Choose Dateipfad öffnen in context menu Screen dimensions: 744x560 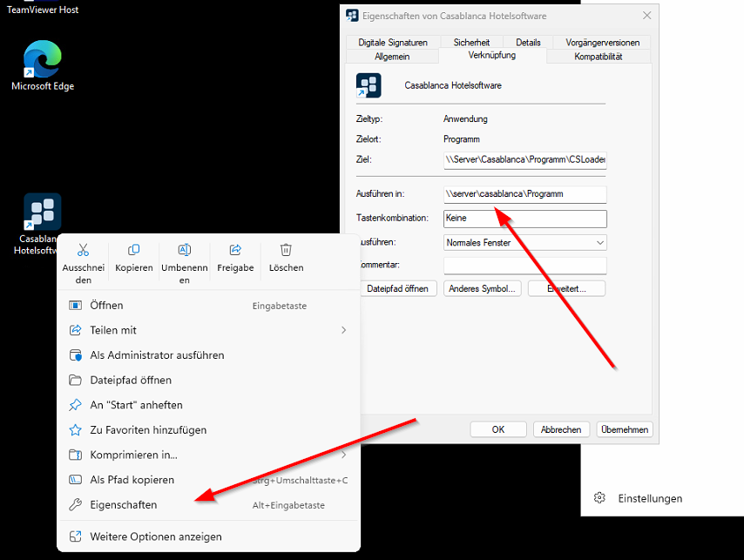[209, 380]
